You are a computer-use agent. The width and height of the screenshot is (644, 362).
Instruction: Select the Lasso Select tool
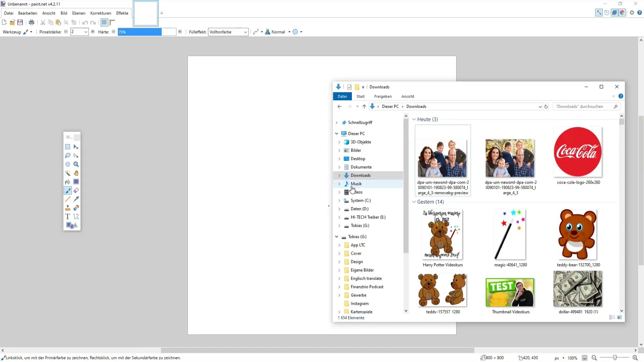point(67,156)
